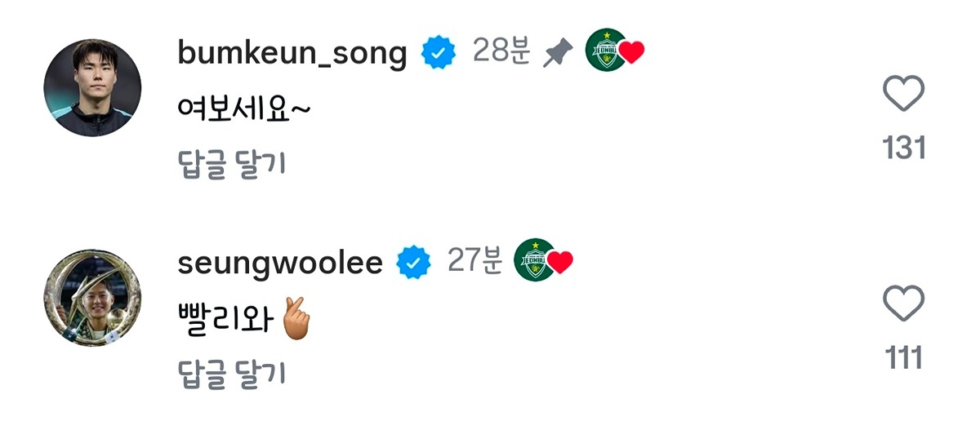Click red heart on seungwoolee's comment header
Image resolution: width=980 pixels, height=421 pixels.
(x=559, y=262)
